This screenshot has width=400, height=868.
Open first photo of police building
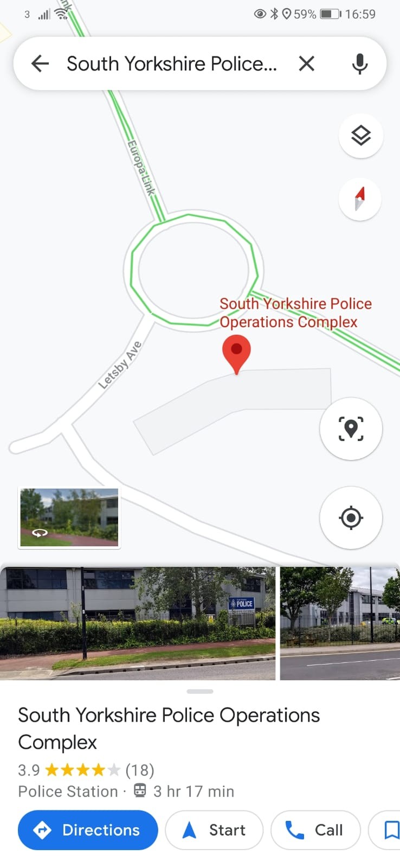point(138,623)
